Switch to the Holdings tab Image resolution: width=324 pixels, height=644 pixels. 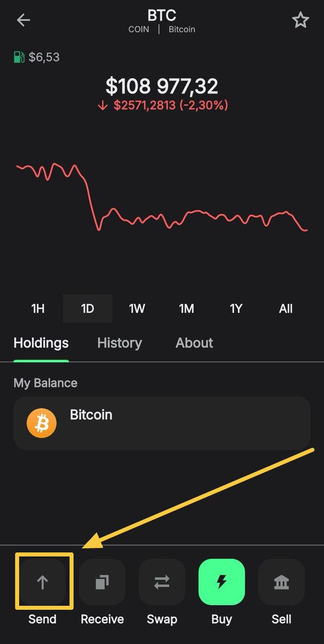(41, 343)
